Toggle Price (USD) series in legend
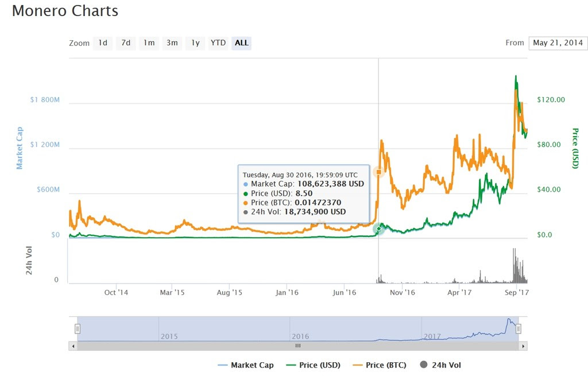 pos(313,365)
